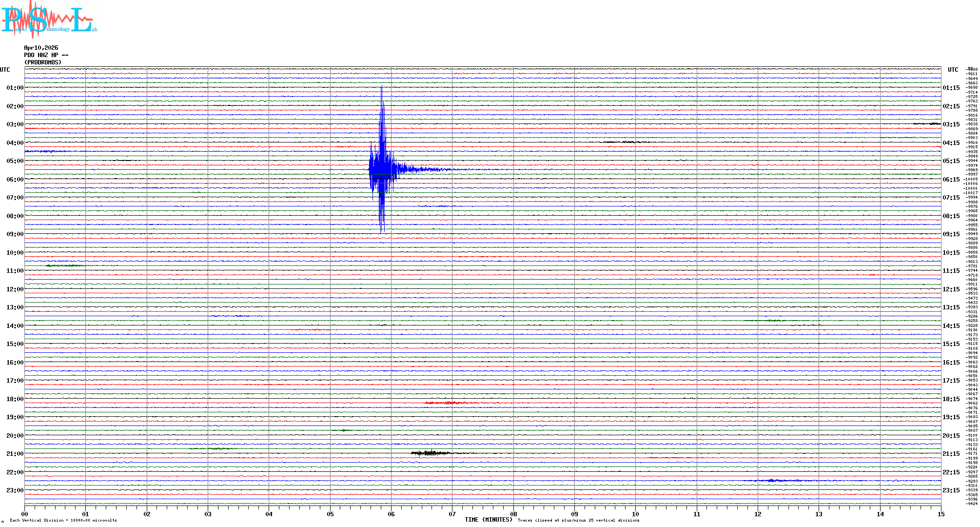Select the 23:00 hour label on left axis

tap(15, 490)
